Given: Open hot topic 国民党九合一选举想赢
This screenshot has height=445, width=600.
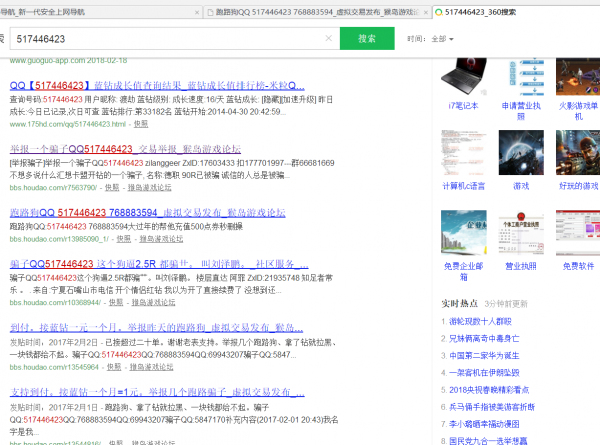Looking at the screenshot, I should click(488, 441).
